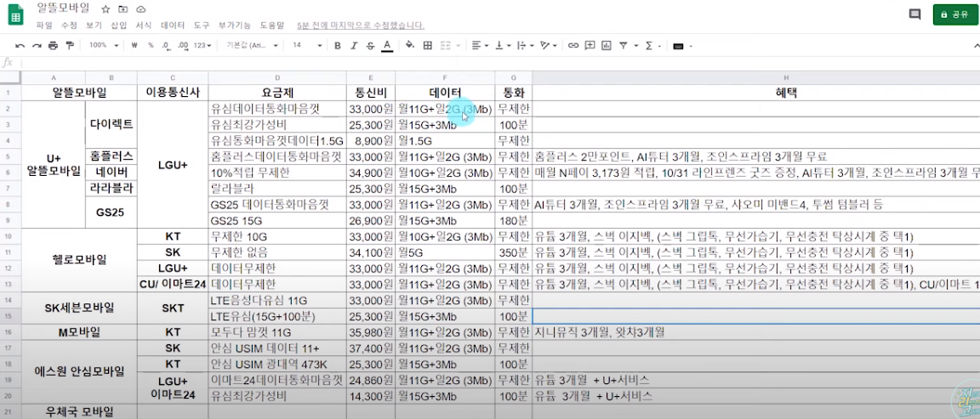Open the 데이터 menu
The image size is (980, 419).
tap(173, 25)
